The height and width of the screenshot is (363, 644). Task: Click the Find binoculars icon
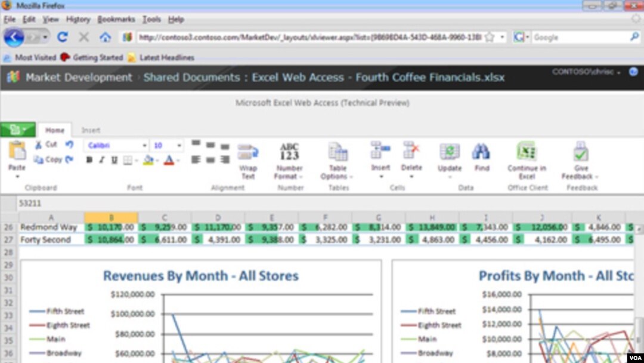[481, 152]
